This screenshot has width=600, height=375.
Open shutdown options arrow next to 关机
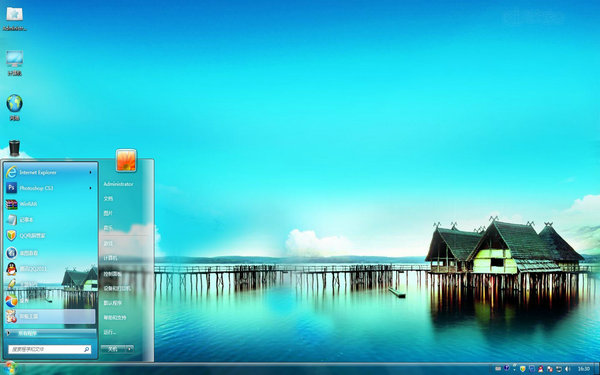pos(130,349)
